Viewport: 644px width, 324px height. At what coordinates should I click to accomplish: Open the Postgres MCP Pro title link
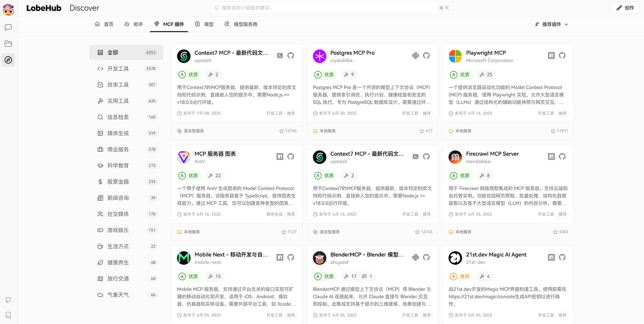352,53
